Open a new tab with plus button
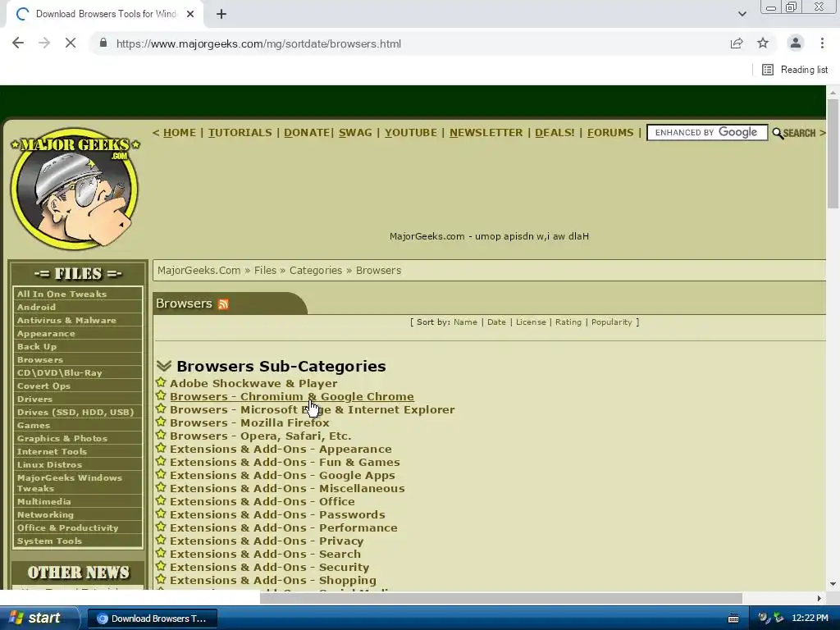Screen dimensions: 840x630 pyautogui.click(x=221, y=14)
